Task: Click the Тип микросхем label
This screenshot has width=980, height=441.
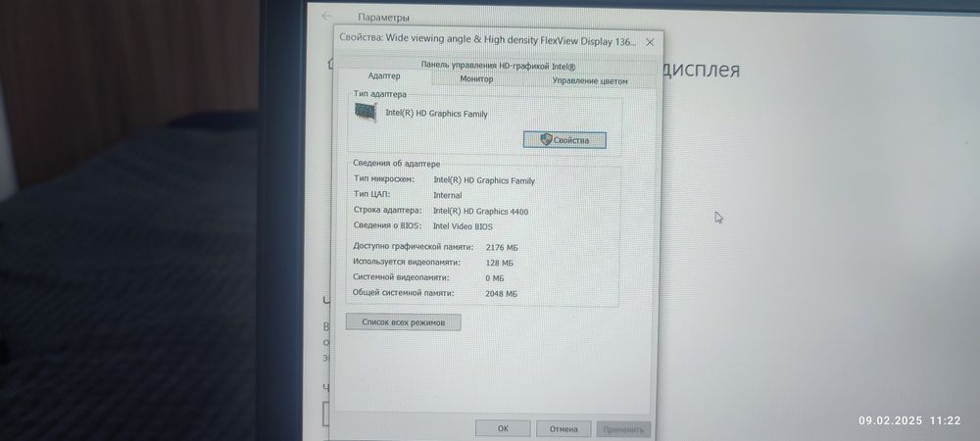Action: 384,179
